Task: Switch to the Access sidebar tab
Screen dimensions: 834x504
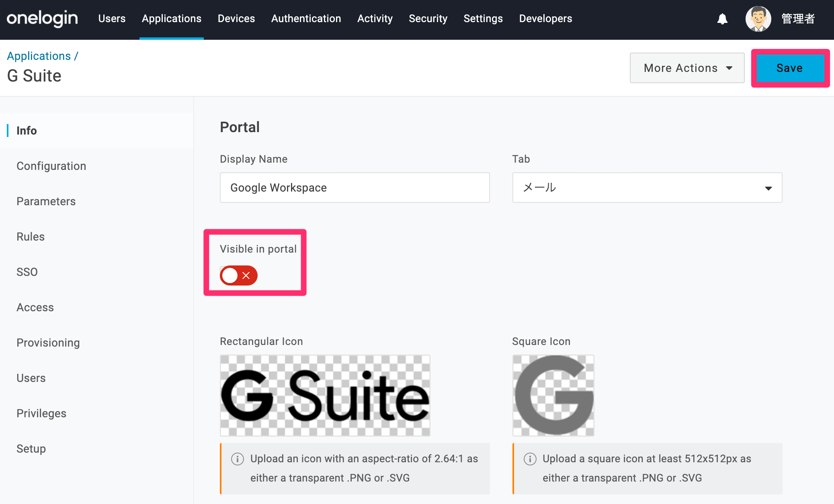Action: (x=96, y=307)
